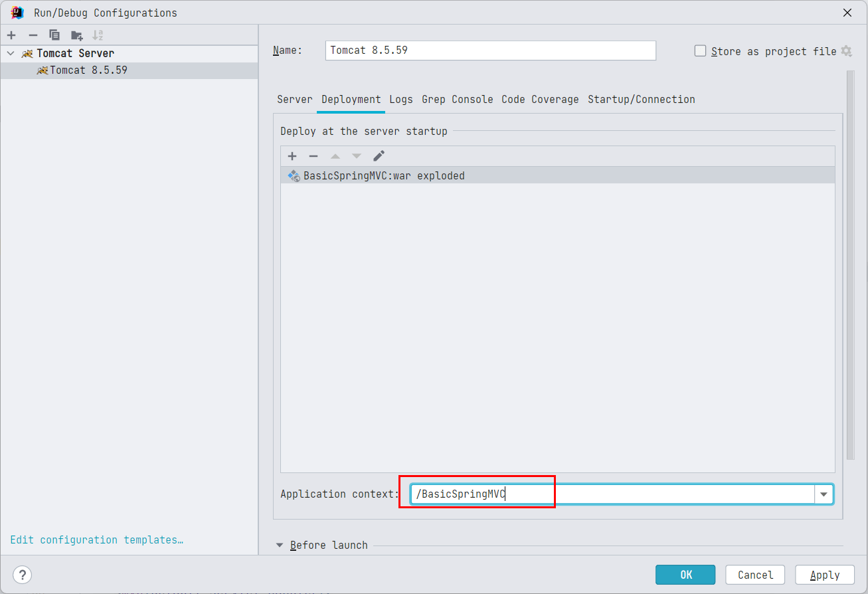Click the Application context text field
Image resolution: width=868 pixels, height=594 pixels.
click(x=613, y=494)
